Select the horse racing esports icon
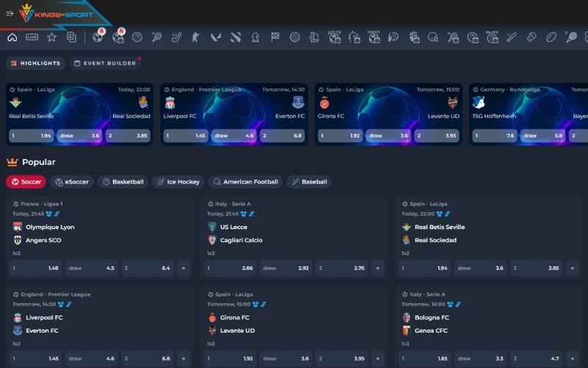The image size is (588, 368). point(354,38)
